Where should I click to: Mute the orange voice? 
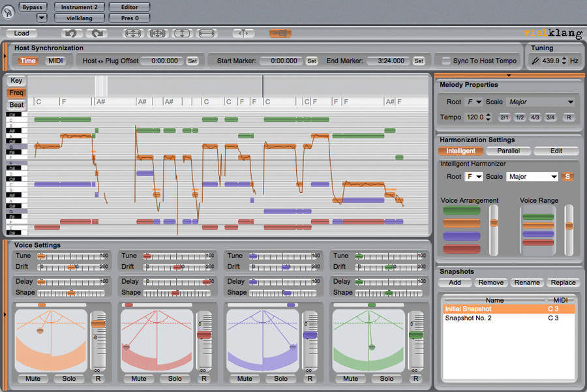tap(33, 378)
